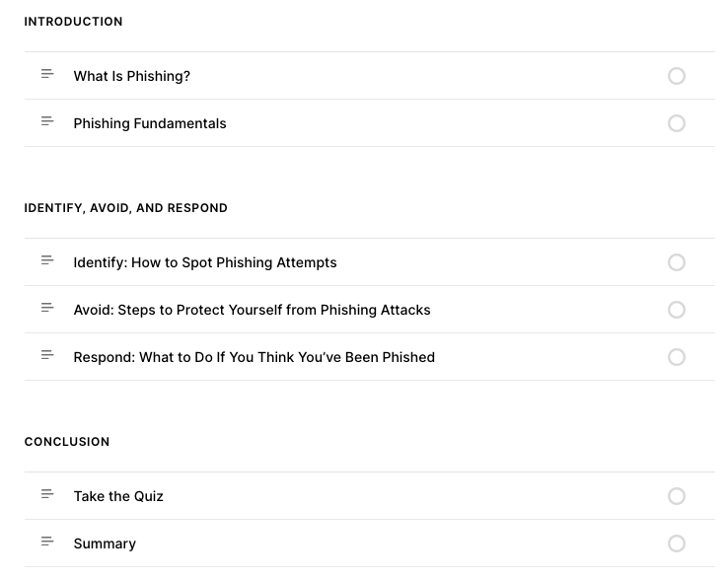Viewport: 728px width, 580px height.
Task: Click the lesson icon beside Avoid: Steps to Protect
Action: click(47, 309)
